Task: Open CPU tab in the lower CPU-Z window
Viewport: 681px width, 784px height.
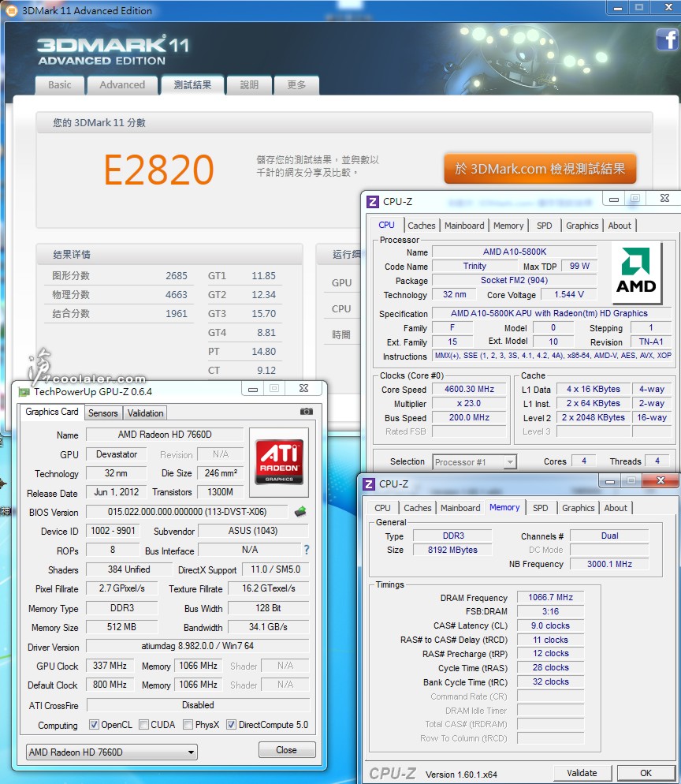Action: click(382, 507)
